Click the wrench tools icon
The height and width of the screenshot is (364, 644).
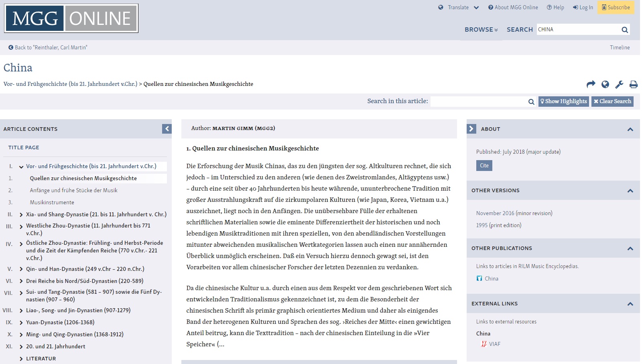point(619,84)
